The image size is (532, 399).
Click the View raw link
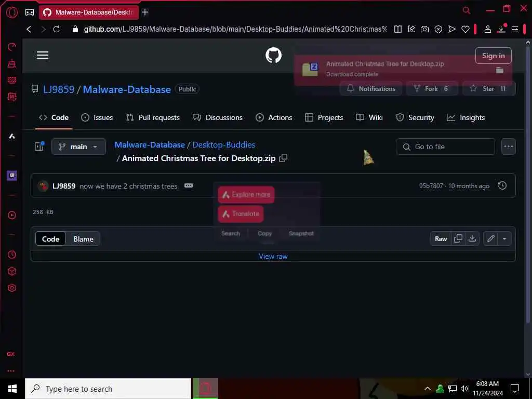tap(273, 256)
